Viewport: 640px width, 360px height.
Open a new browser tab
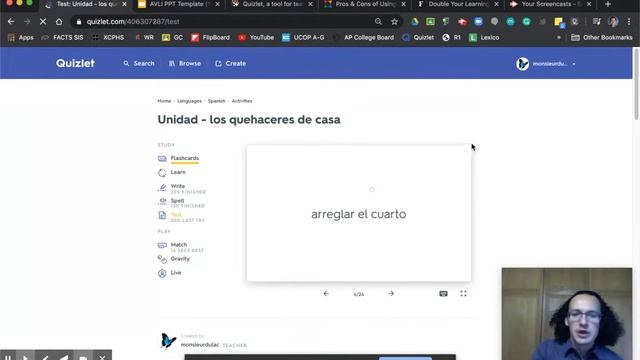pos(608,4)
